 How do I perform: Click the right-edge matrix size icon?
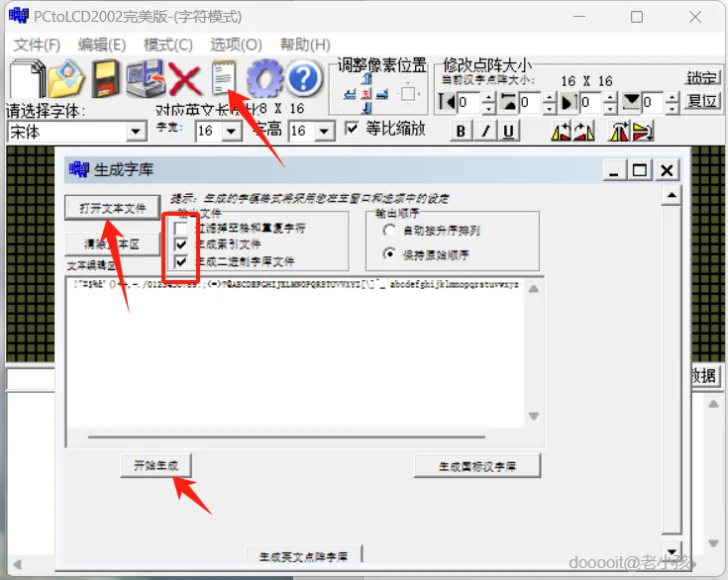570,102
